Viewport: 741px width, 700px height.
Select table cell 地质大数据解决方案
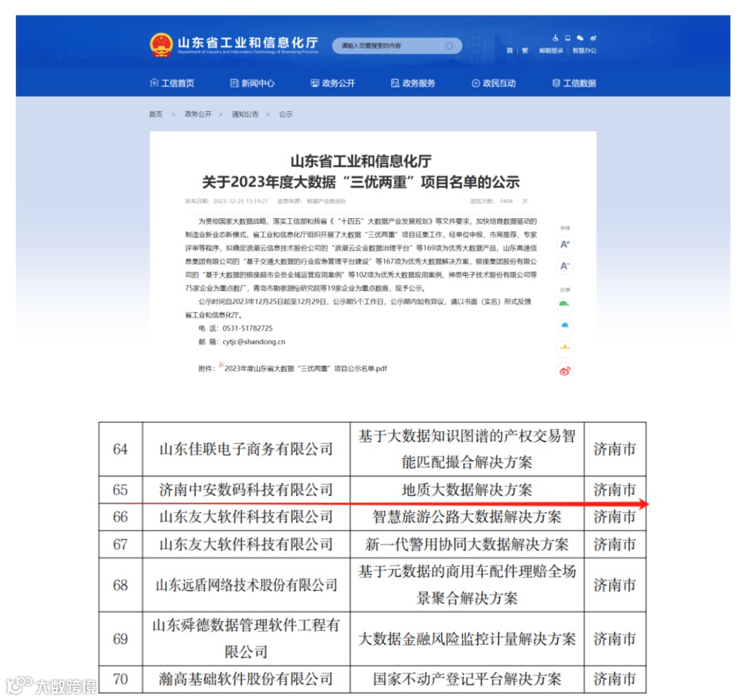click(467, 490)
